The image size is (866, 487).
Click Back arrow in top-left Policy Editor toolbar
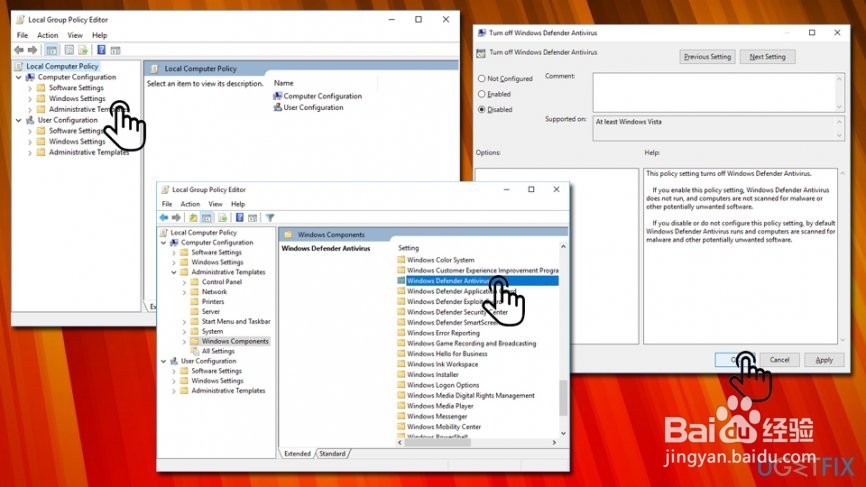[19, 50]
